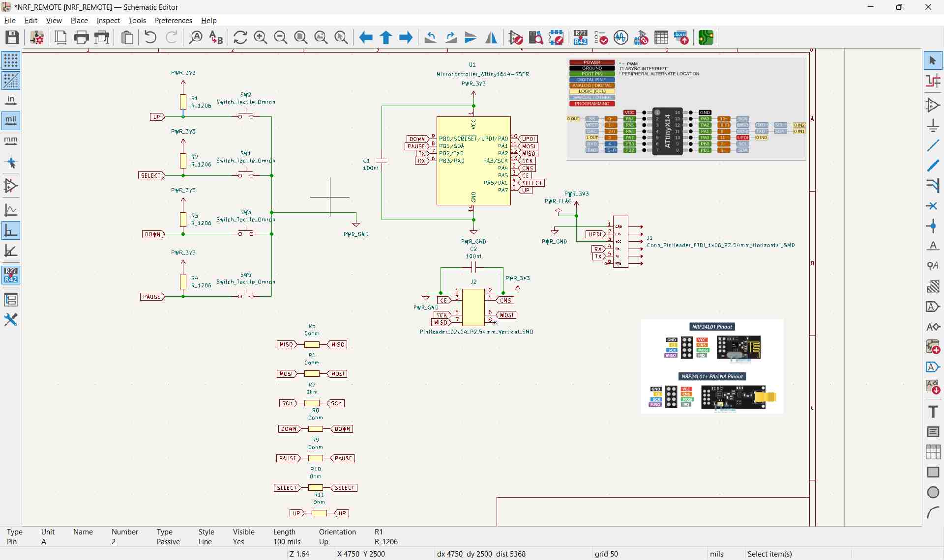Open PCB Editor green board icon
944x560 pixels.
[706, 37]
